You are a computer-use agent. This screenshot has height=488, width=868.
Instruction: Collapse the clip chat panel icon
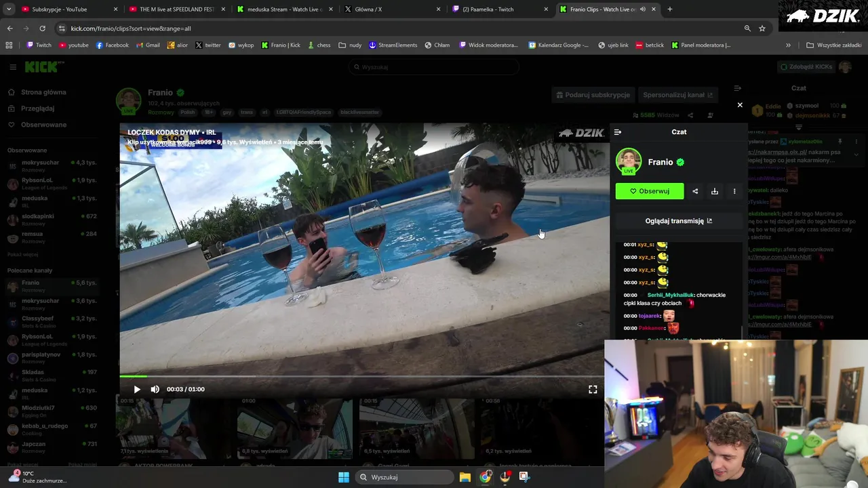click(618, 132)
